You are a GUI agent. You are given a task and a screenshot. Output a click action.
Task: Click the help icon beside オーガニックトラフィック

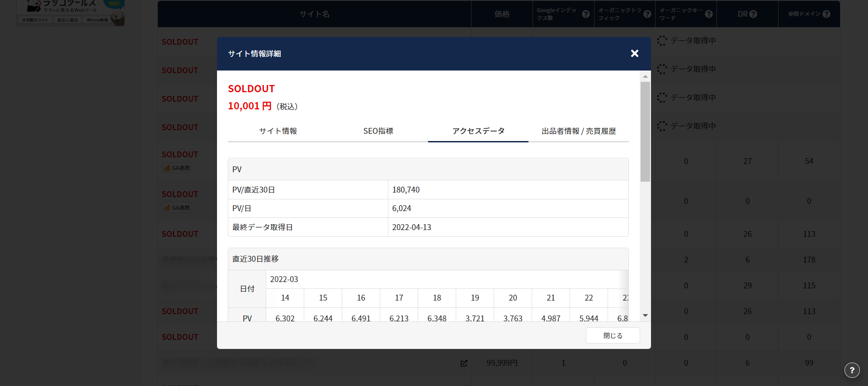click(x=647, y=14)
